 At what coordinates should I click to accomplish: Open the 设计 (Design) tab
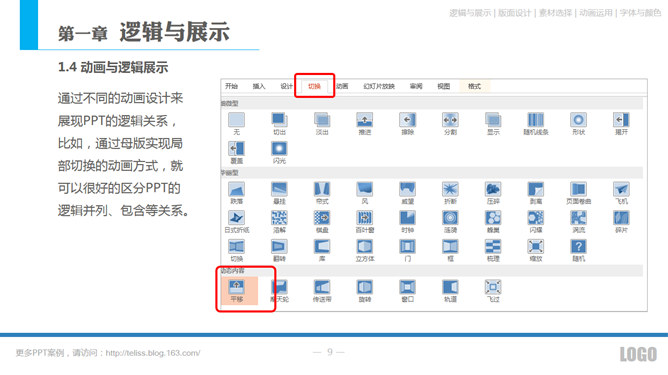click(x=286, y=86)
